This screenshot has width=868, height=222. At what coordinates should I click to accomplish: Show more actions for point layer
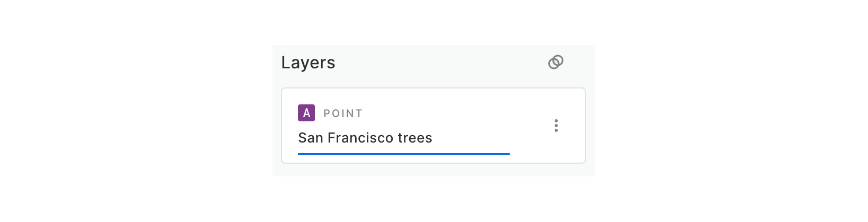coord(556,126)
